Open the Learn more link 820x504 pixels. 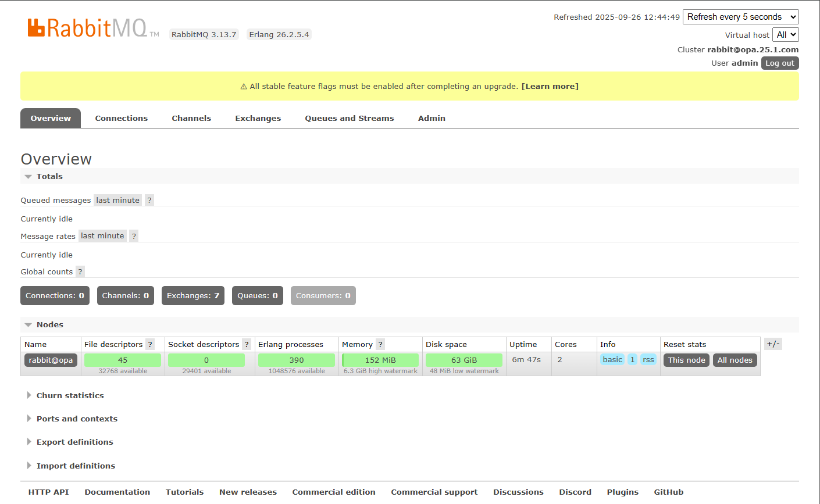(x=550, y=86)
